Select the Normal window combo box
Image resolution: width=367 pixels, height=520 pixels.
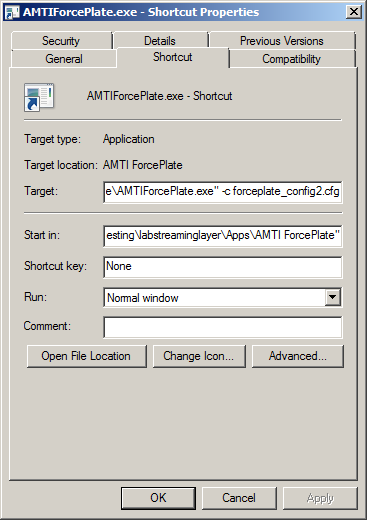point(222,297)
